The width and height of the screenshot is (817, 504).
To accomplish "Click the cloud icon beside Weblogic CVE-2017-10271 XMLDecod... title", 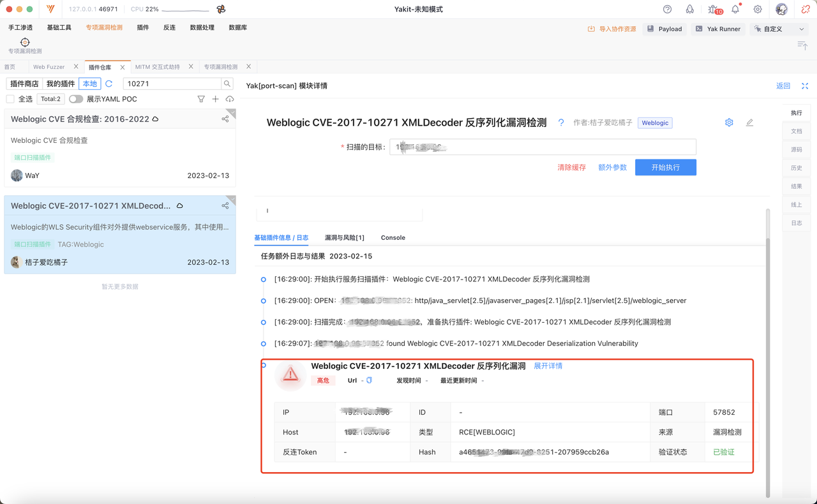I will 179,206.
